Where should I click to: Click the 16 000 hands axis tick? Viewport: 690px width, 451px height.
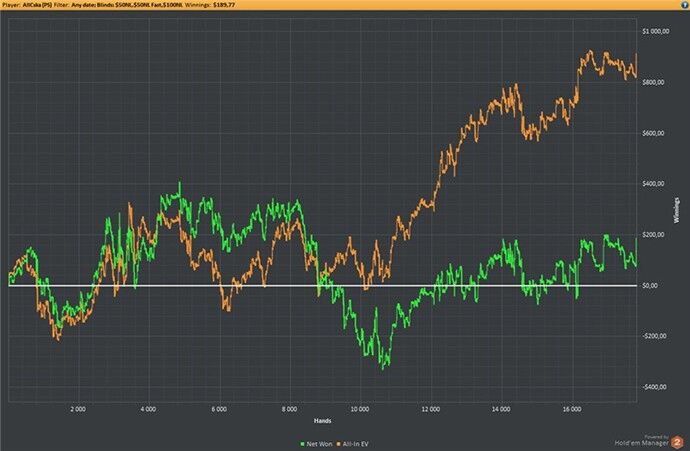click(571, 409)
